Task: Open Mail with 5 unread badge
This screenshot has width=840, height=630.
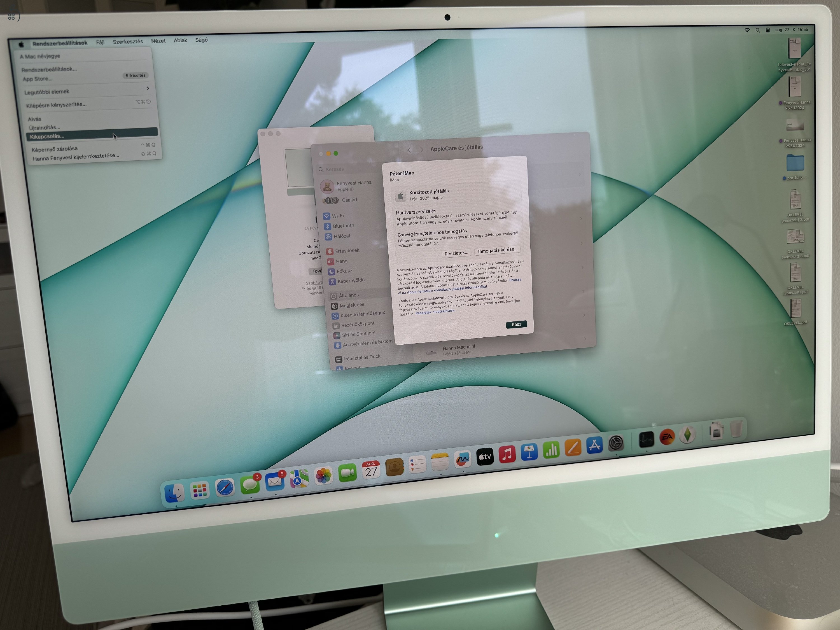Action: pos(275,481)
